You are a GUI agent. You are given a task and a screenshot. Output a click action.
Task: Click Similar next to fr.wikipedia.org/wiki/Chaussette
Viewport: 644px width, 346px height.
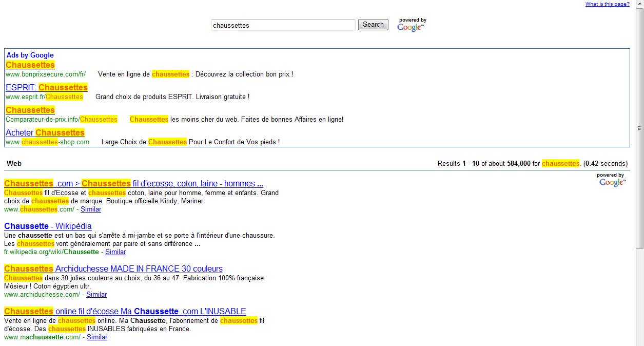pyautogui.click(x=115, y=252)
